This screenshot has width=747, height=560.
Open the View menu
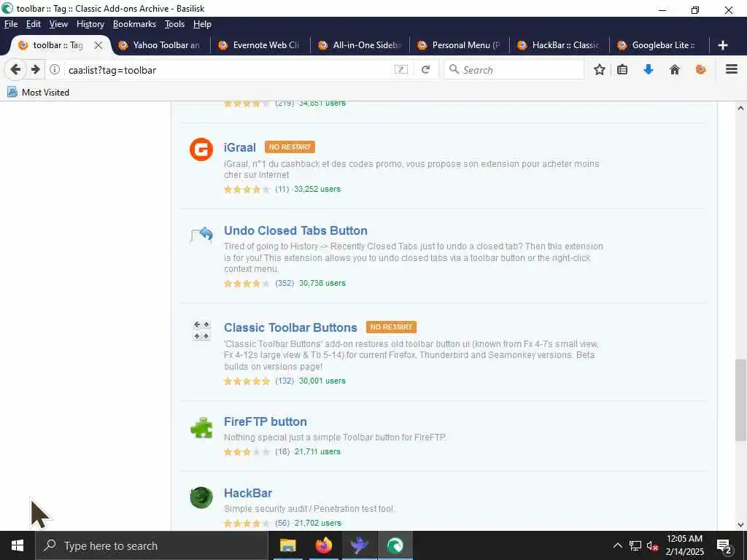pyautogui.click(x=58, y=24)
